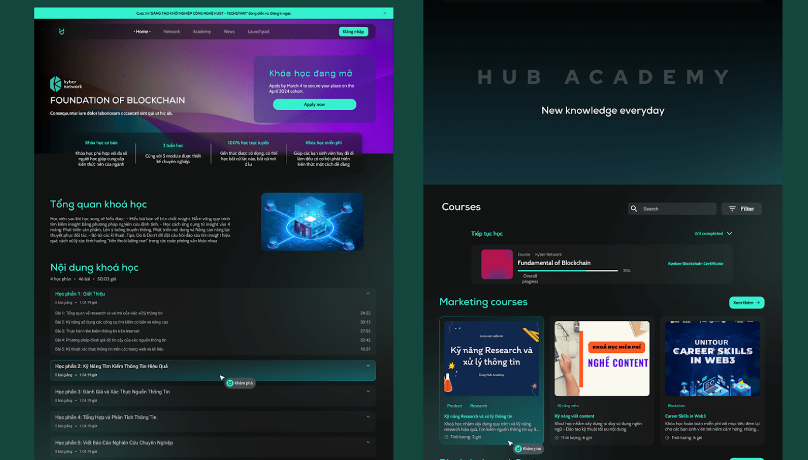Click the announcement banner text link
Viewport: 808px width, 460px height.
[213, 13]
